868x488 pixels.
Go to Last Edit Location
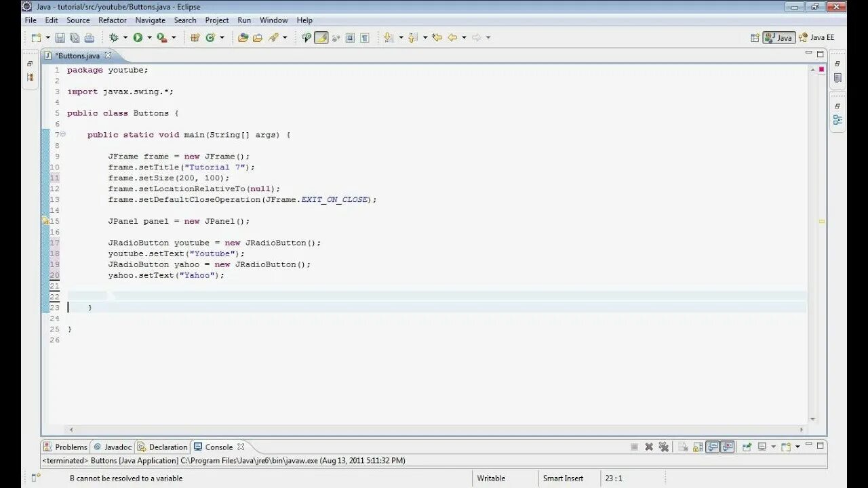pyautogui.click(x=437, y=38)
